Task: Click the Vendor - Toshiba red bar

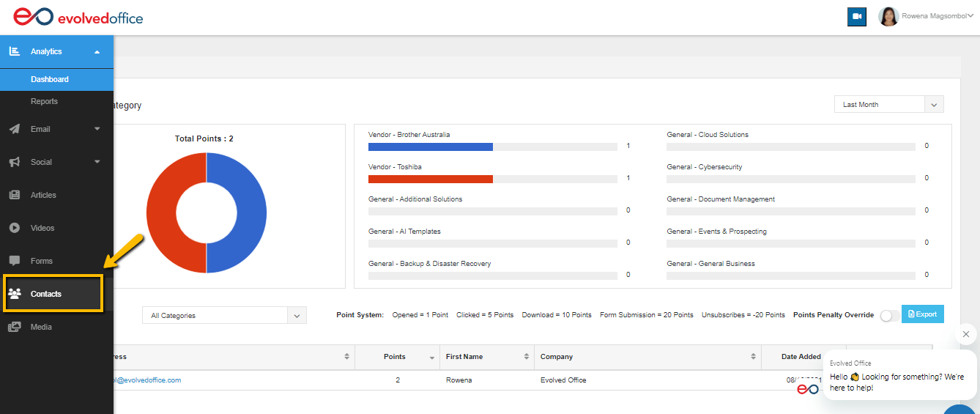Action: pos(431,179)
